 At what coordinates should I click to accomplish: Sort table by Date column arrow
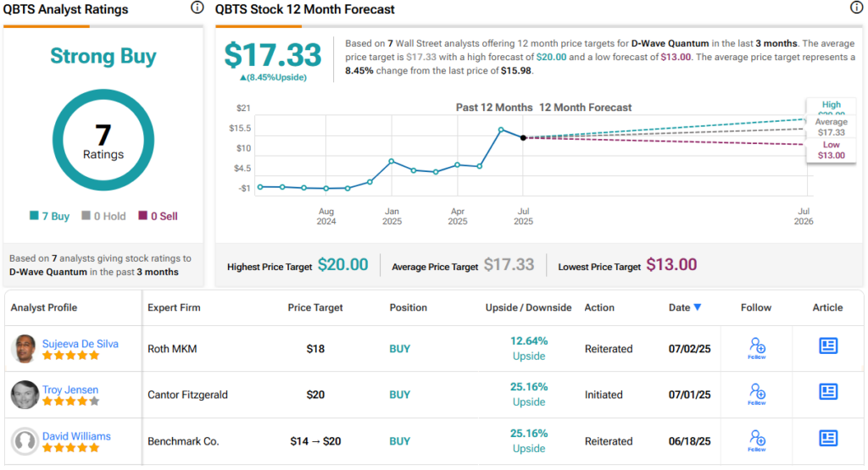pyautogui.click(x=698, y=307)
